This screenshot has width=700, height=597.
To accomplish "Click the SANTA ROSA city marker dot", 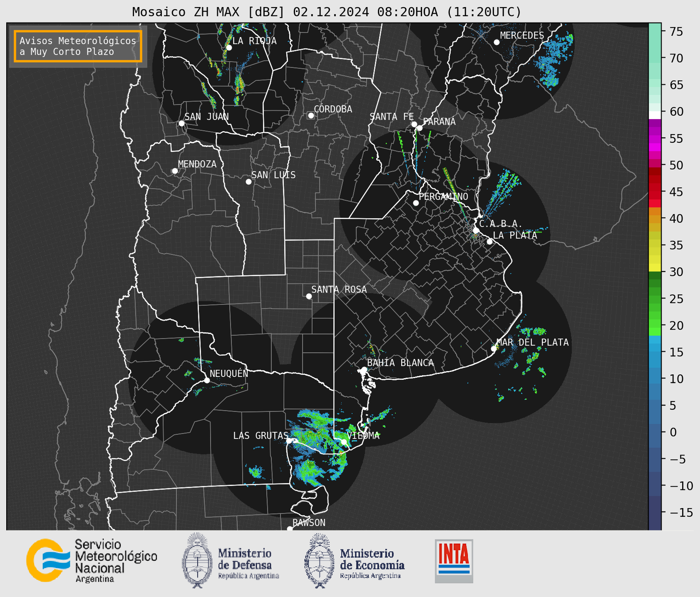I will pyautogui.click(x=309, y=296).
